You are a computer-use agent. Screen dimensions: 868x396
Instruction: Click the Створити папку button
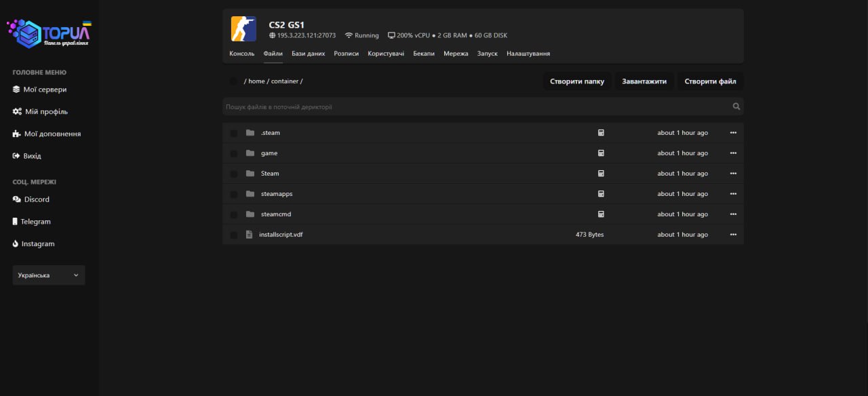tap(577, 81)
